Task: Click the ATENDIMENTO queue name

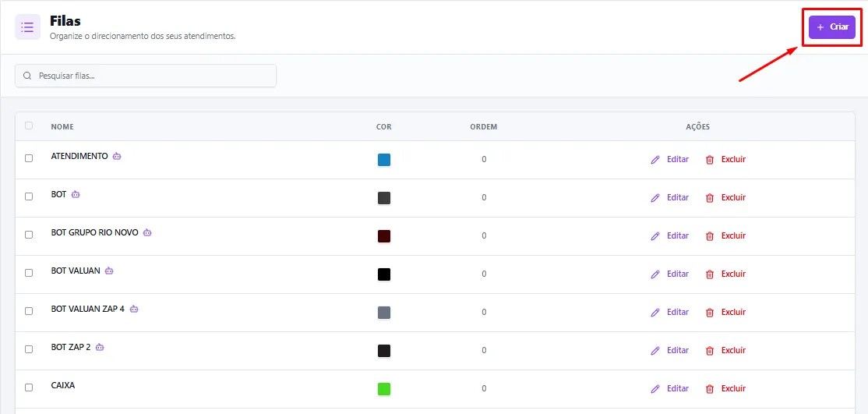Action: pos(79,156)
